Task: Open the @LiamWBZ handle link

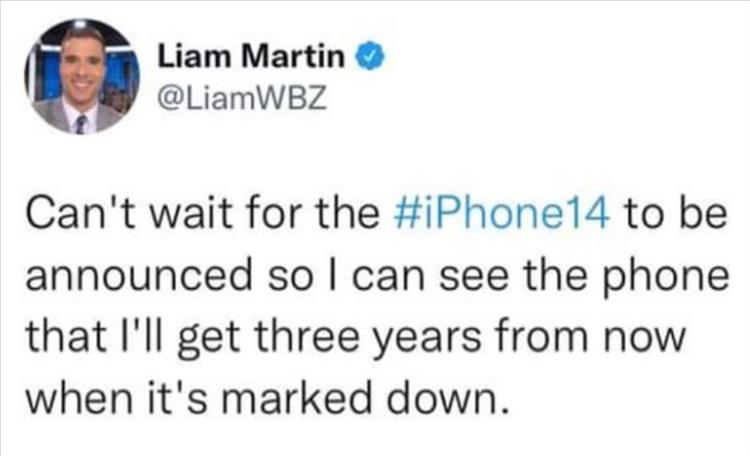Action: [242, 99]
